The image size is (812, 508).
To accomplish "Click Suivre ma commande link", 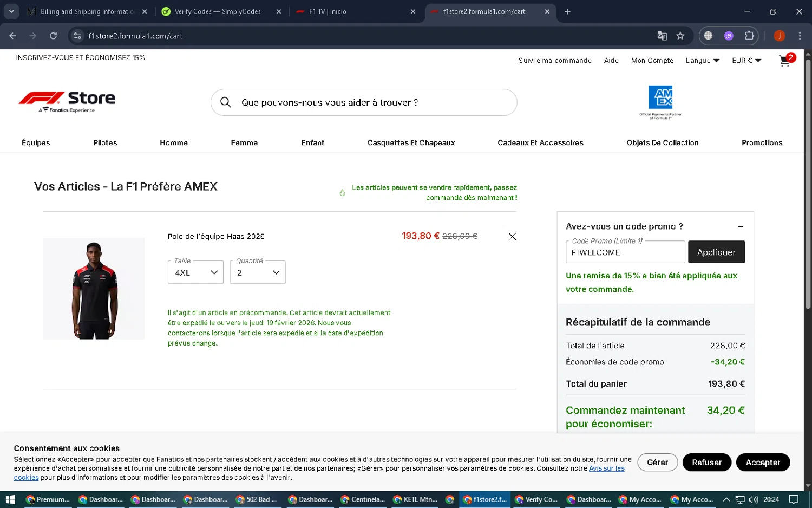I will click(x=555, y=61).
